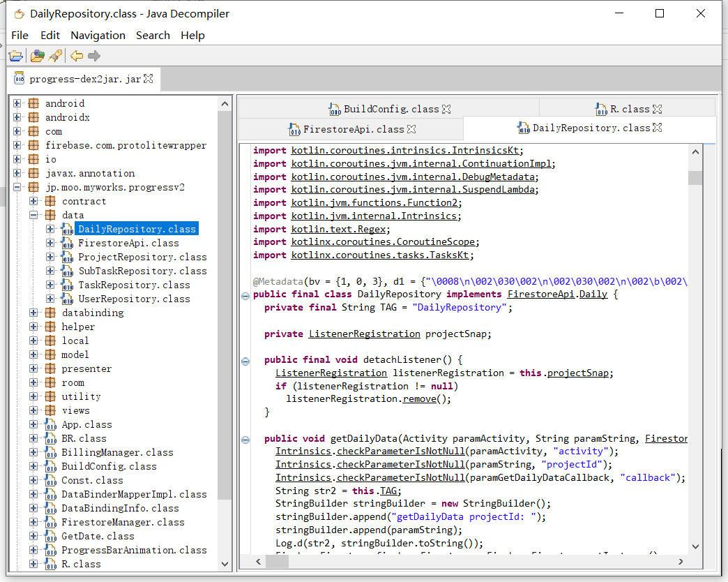The height and width of the screenshot is (582, 728).
Task: Expand the databinding package node
Action: tap(33, 313)
